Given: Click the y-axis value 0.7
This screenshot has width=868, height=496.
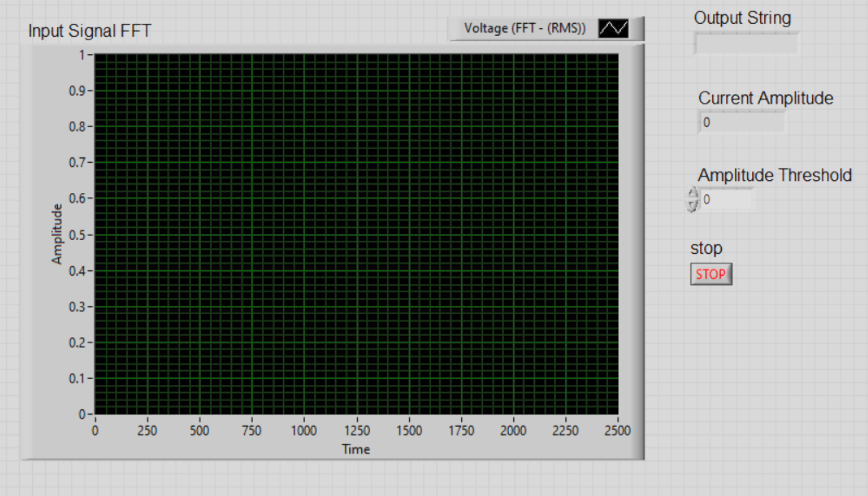Looking at the screenshot, I should (x=77, y=163).
